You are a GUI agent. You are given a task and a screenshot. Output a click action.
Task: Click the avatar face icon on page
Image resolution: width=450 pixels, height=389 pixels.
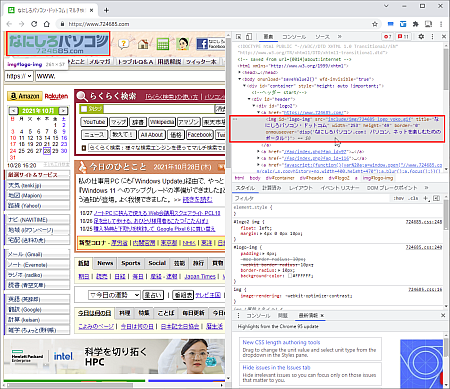[182, 44]
